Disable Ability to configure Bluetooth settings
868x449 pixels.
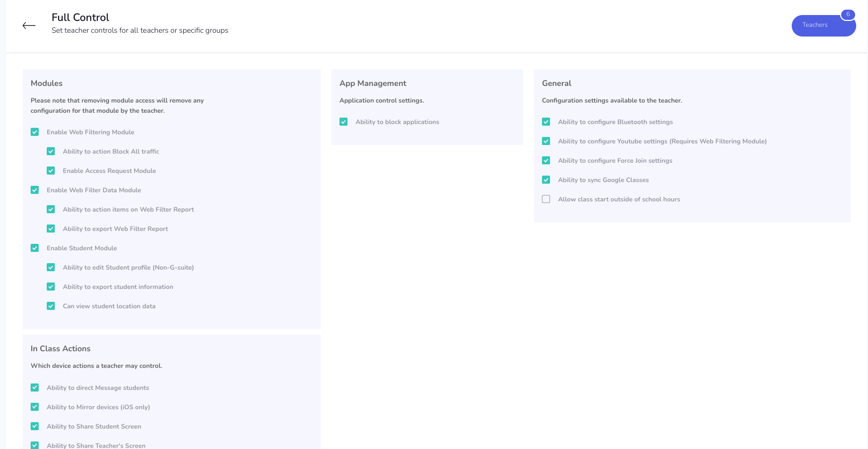coord(546,122)
